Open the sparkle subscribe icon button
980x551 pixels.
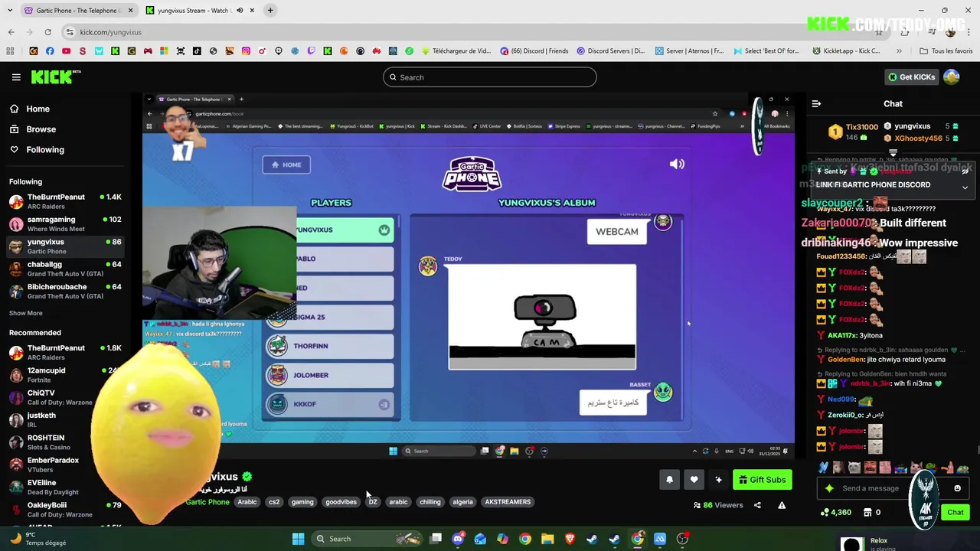718,480
